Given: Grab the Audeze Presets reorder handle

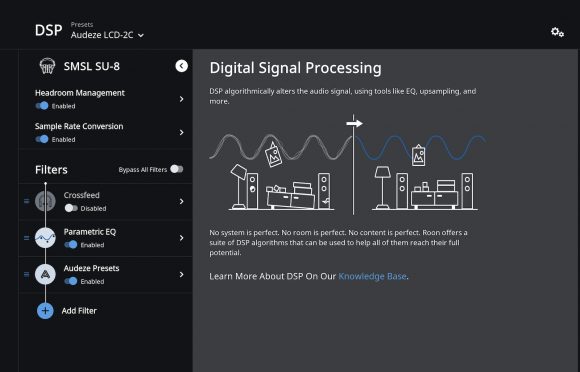Looking at the screenshot, I should click(26, 274).
